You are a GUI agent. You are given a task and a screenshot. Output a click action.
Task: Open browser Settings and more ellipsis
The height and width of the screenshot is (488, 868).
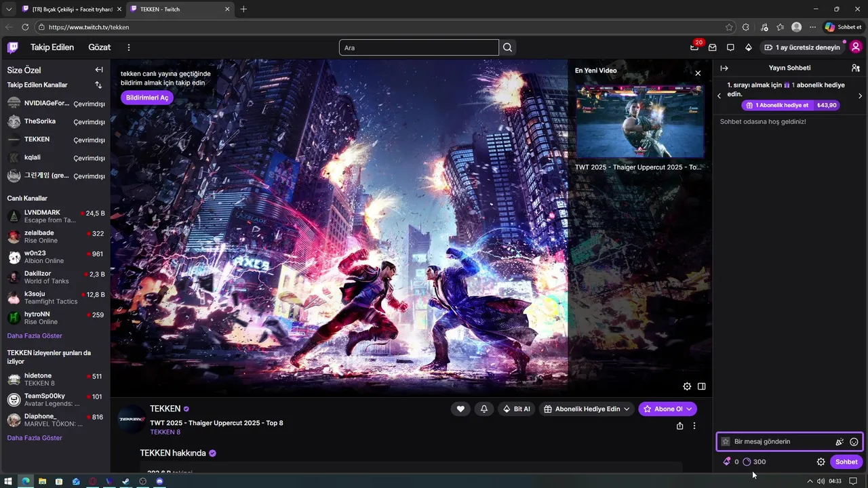point(812,27)
